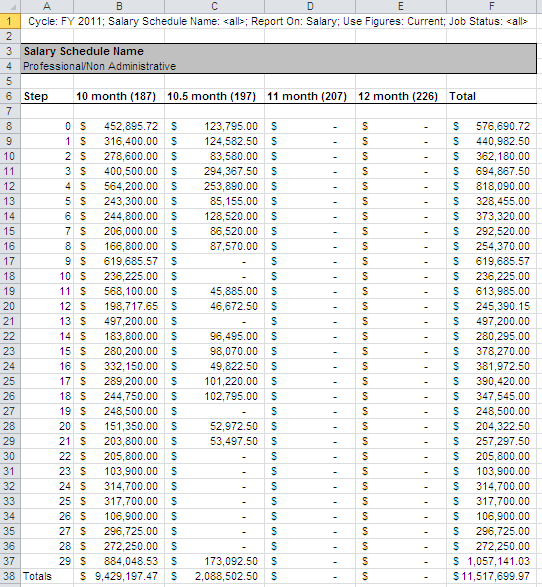Screen dimensions: 542x587
Task: Select column F header
Action: [x=491, y=6]
